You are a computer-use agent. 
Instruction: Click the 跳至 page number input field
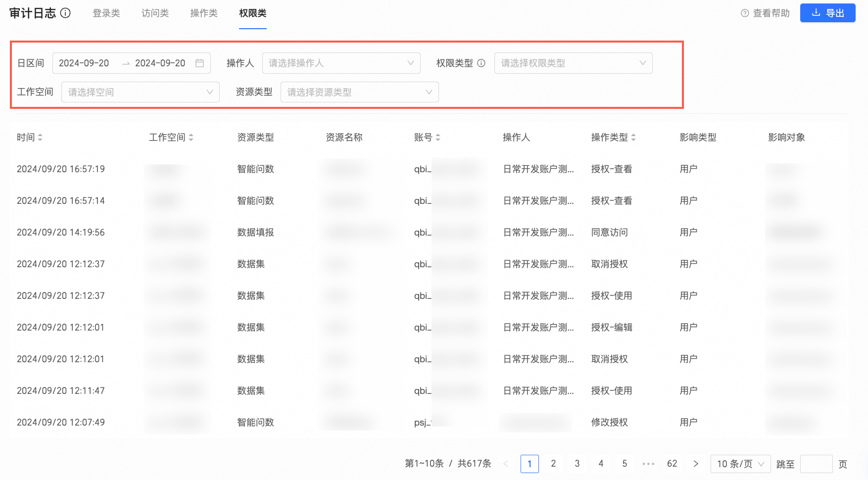pos(816,464)
